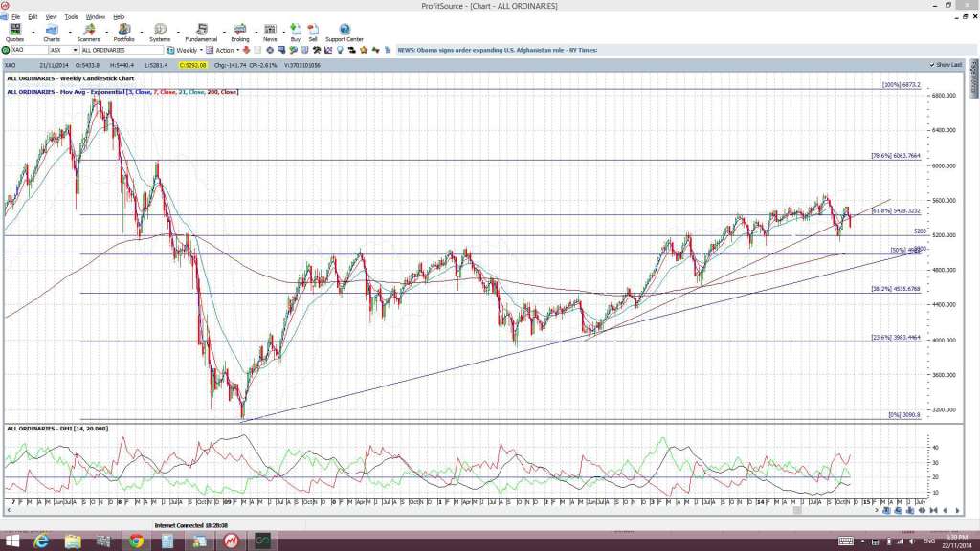Click the chart scrollbar left arrow

8,511
